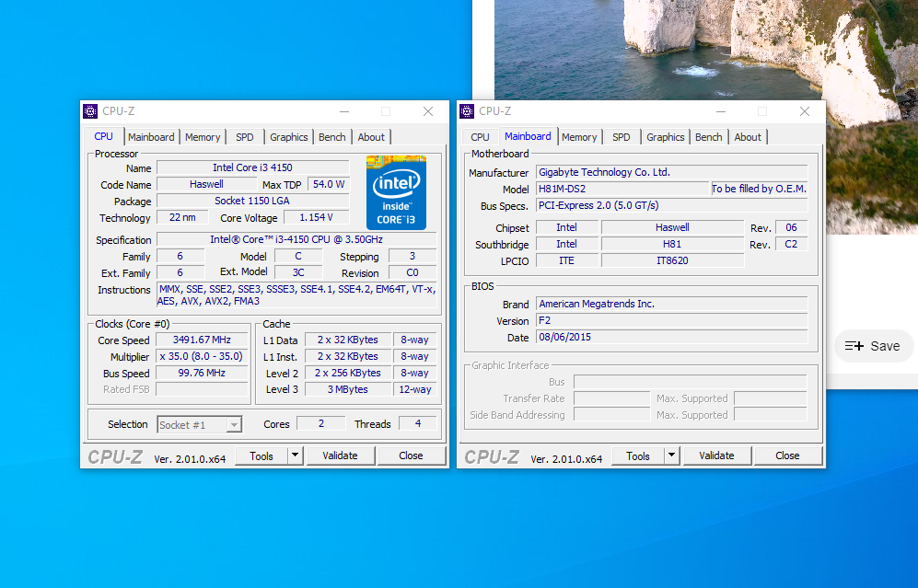
Task: Click the Instructions list field
Action: [296, 294]
